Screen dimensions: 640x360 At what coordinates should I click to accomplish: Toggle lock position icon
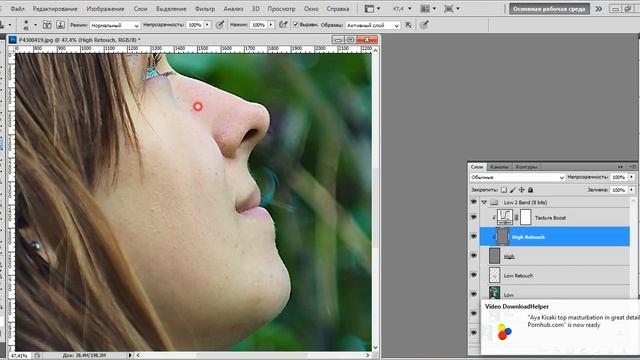pos(522,190)
